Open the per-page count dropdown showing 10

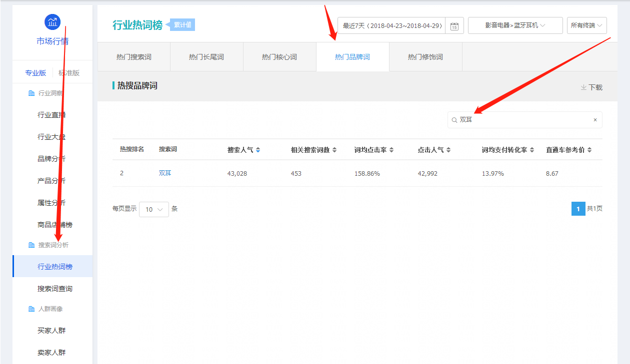coord(154,209)
